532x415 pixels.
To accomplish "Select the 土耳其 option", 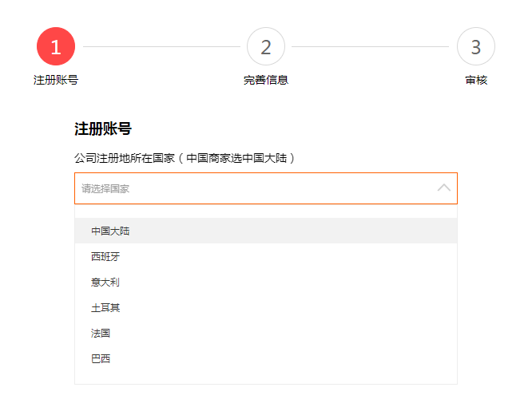I will (105, 307).
